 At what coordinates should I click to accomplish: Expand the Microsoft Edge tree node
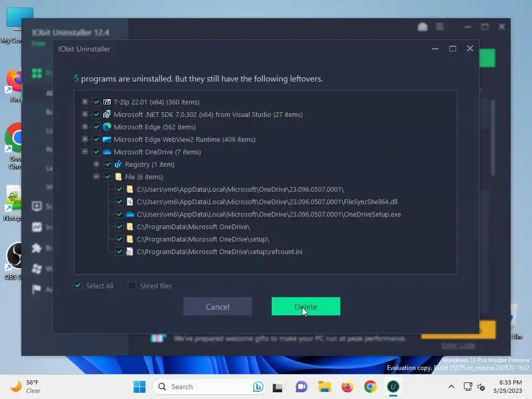point(85,127)
